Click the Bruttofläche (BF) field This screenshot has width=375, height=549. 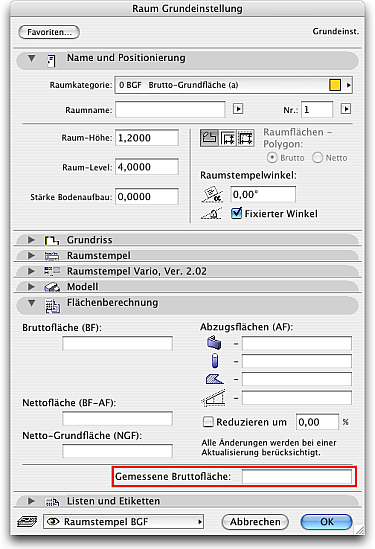pyautogui.click(x=117, y=343)
